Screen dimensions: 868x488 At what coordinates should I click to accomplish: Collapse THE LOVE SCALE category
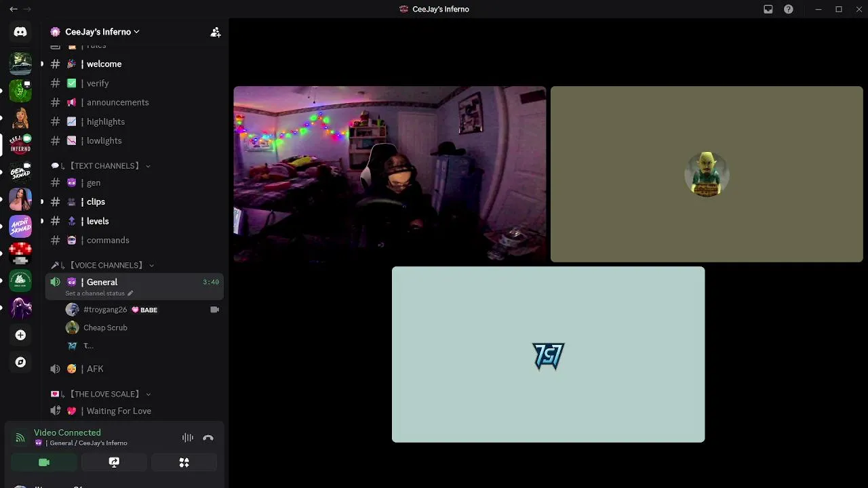(x=100, y=394)
